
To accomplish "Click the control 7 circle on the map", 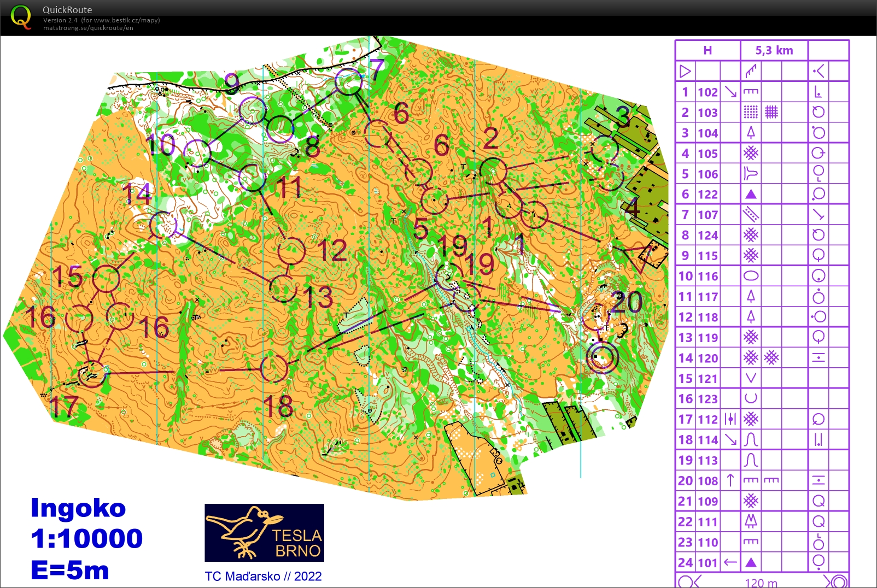I will click(348, 82).
